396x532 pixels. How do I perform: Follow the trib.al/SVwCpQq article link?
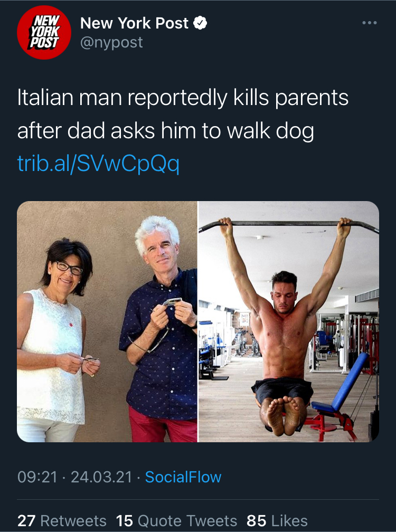[x=98, y=164]
